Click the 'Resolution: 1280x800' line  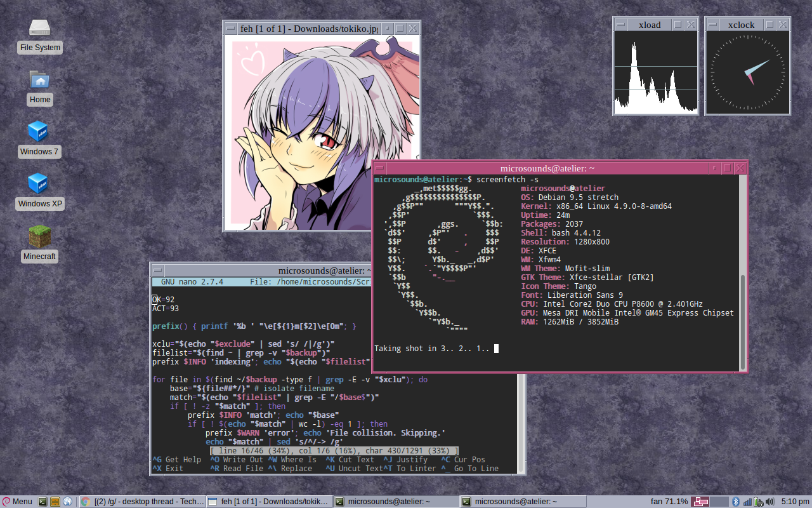tap(565, 242)
